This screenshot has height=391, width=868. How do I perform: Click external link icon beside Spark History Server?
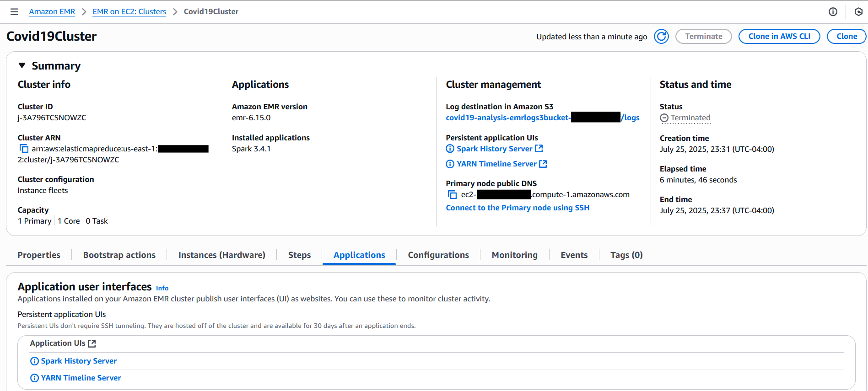(539, 149)
